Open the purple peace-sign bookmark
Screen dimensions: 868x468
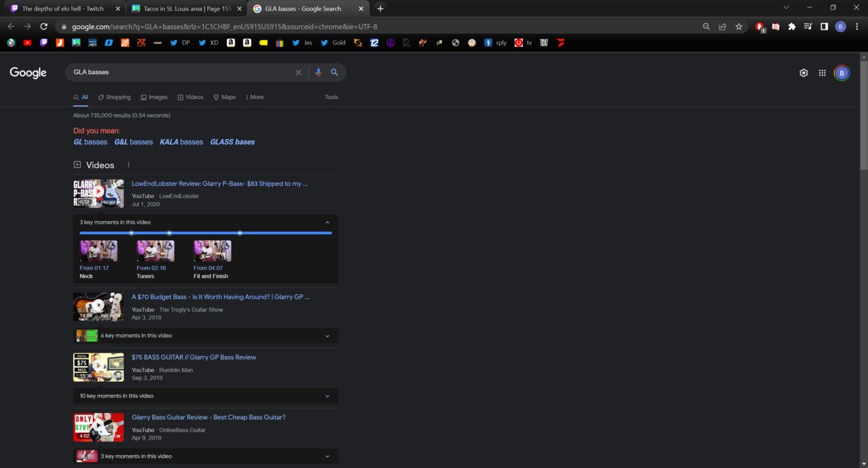coord(391,43)
